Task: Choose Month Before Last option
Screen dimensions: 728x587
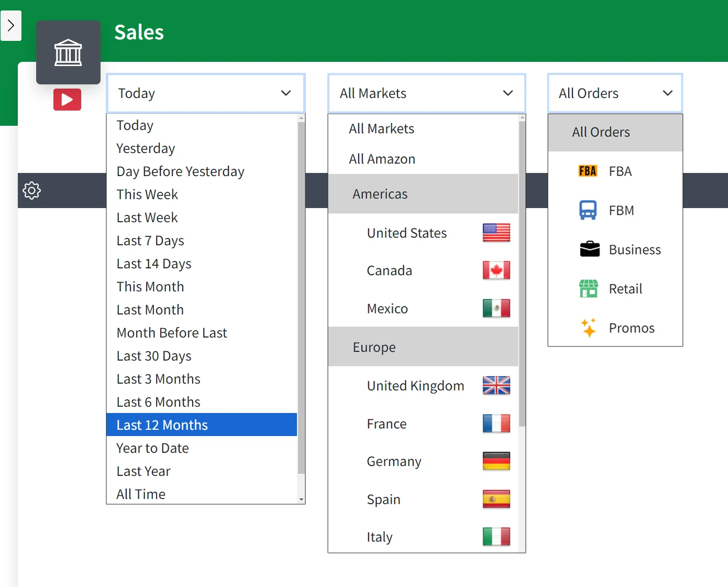Action: click(x=202, y=333)
